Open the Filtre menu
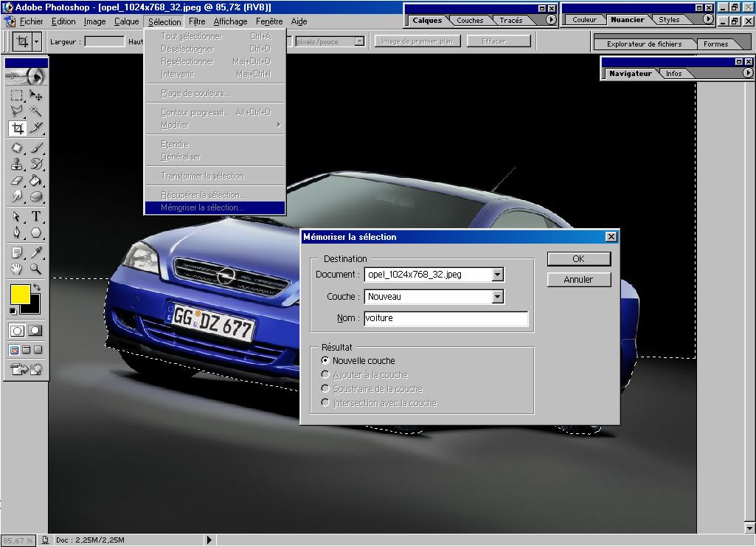The height and width of the screenshot is (547, 756). pyautogui.click(x=197, y=21)
